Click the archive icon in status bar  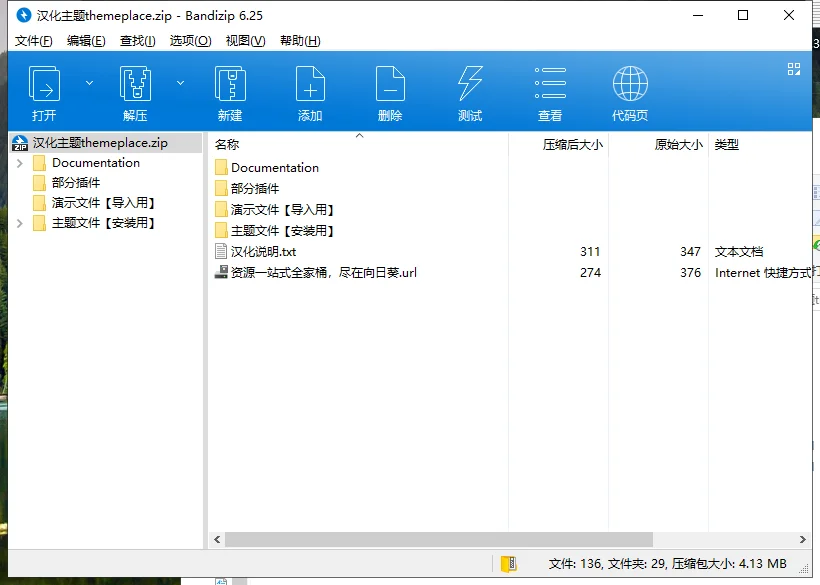tap(508, 564)
